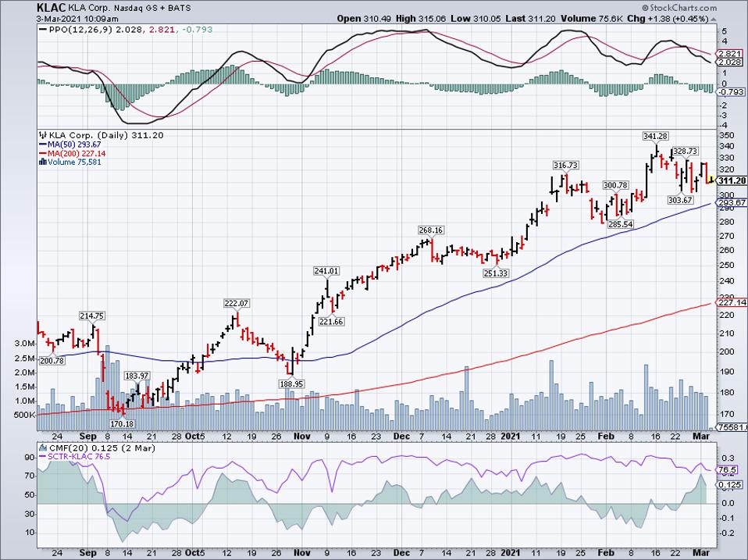Click the 316.73 price label
Screen dimensions: 748x560
pyautogui.click(x=566, y=166)
